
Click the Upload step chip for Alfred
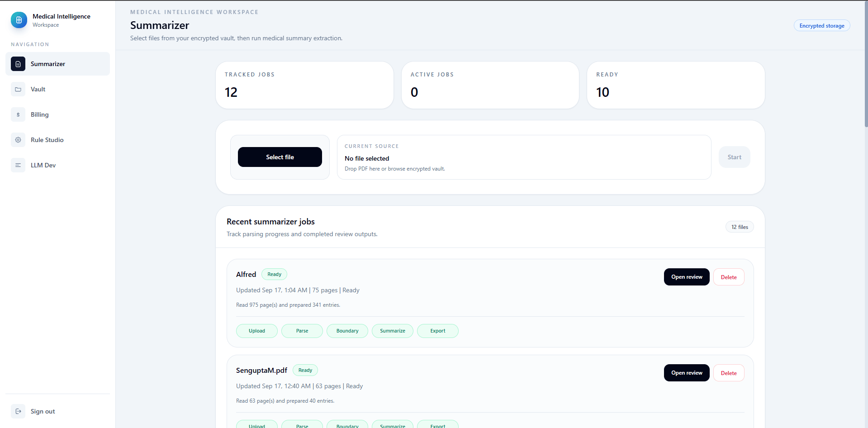pyautogui.click(x=257, y=331)
